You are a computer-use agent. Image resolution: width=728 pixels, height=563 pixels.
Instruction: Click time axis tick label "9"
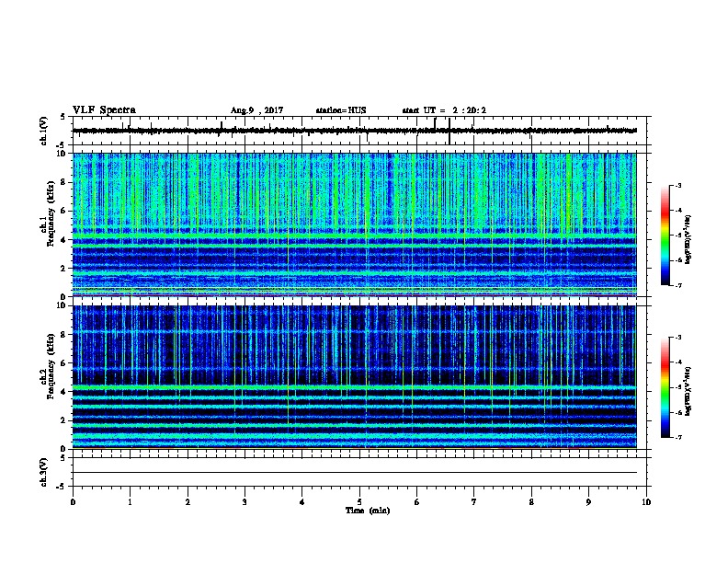[x=588, y=502]
